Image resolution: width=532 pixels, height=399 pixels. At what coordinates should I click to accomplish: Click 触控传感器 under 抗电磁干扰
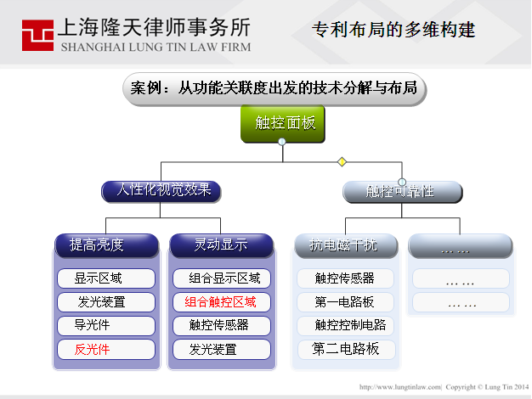pos(345,278)
